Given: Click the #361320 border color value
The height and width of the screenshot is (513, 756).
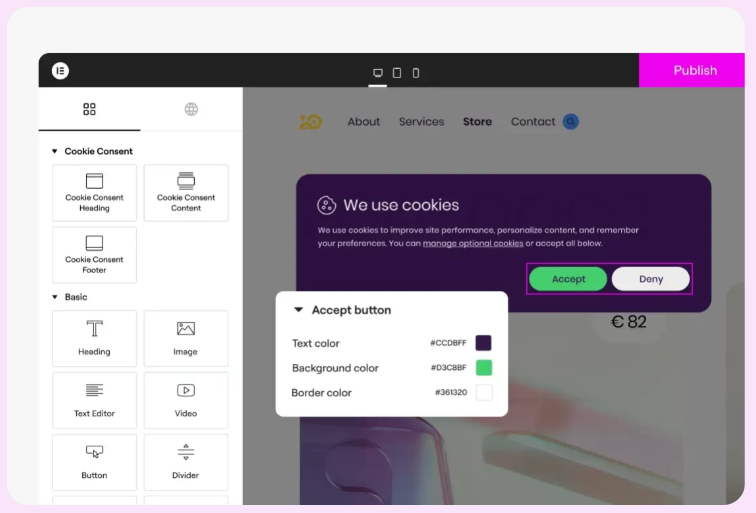Looking at the screenshot, I should pyautogui.click(x=451, y=392).
